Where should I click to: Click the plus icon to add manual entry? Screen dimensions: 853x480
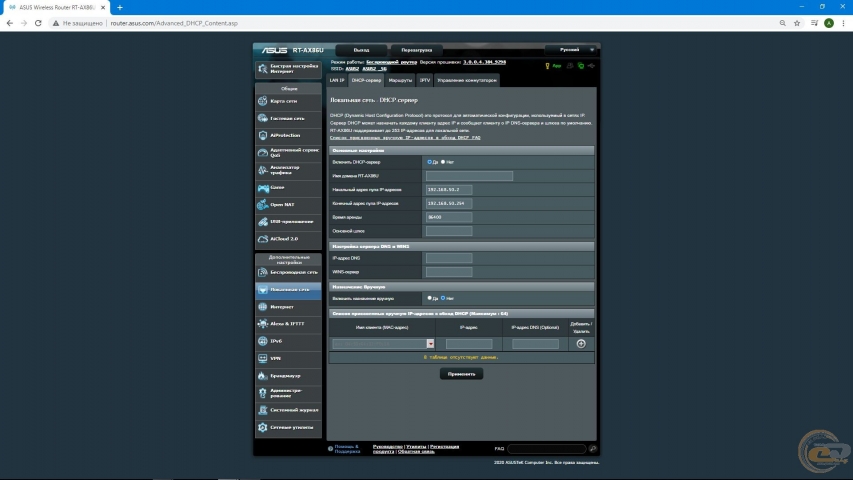coord(581,344)
